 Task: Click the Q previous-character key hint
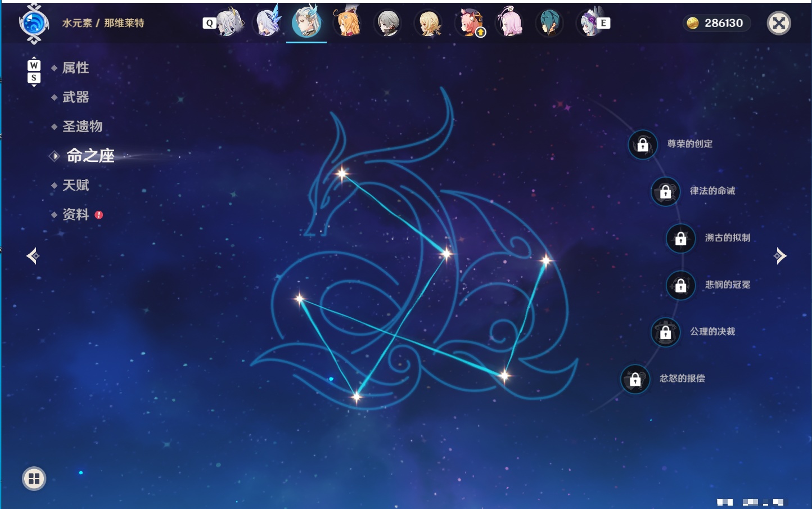(x=209, y=23)
